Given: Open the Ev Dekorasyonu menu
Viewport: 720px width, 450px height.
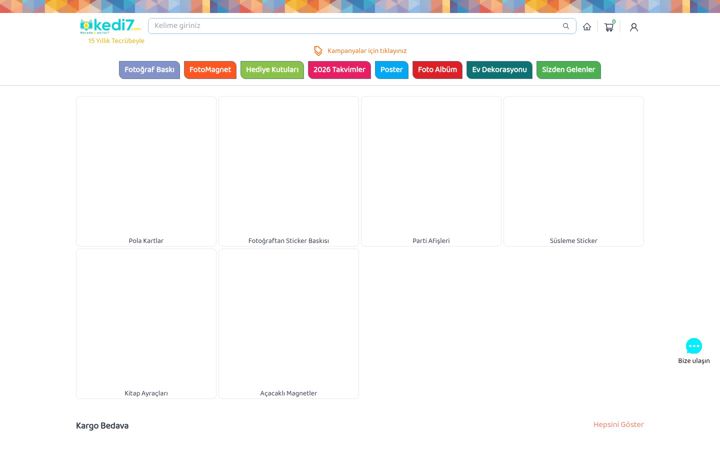Looking at the screenshot, I should [x=499, y=70].
